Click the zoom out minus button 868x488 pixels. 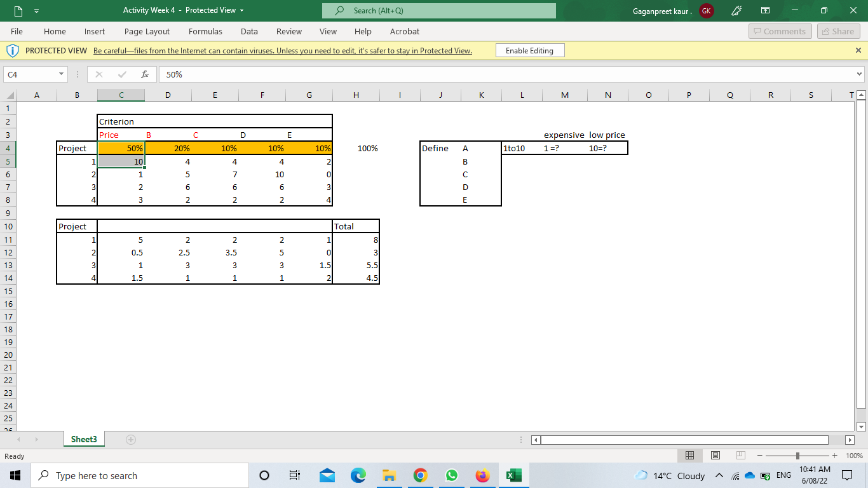(759, 456)
